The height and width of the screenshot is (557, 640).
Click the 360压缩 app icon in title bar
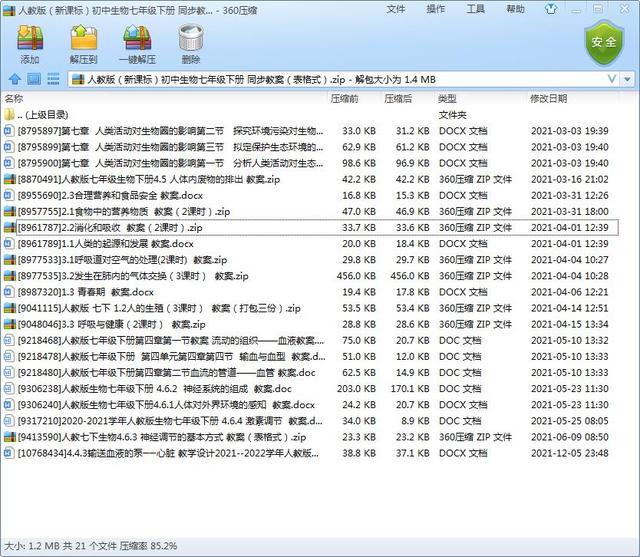9,10
